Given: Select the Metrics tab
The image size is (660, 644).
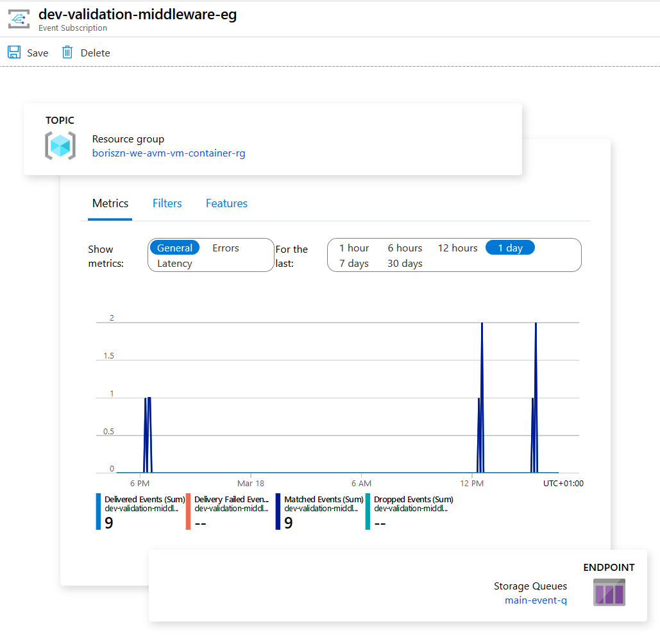Looking at the screenshot, I should (x=110, y=203).
